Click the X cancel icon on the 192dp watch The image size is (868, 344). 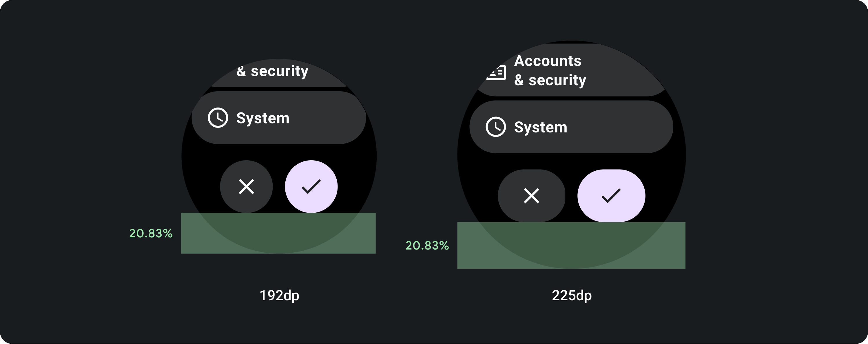tap(246, 187)
